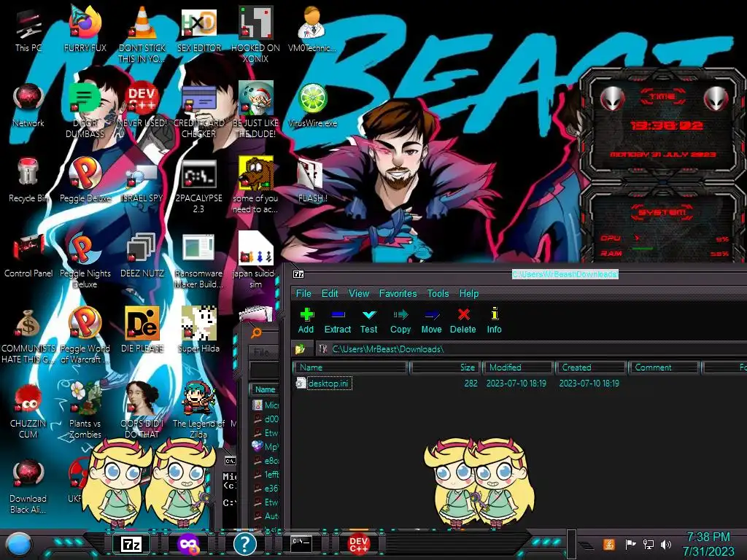
Task: Click the volume speaker tray icon
Action: (665, 544)
